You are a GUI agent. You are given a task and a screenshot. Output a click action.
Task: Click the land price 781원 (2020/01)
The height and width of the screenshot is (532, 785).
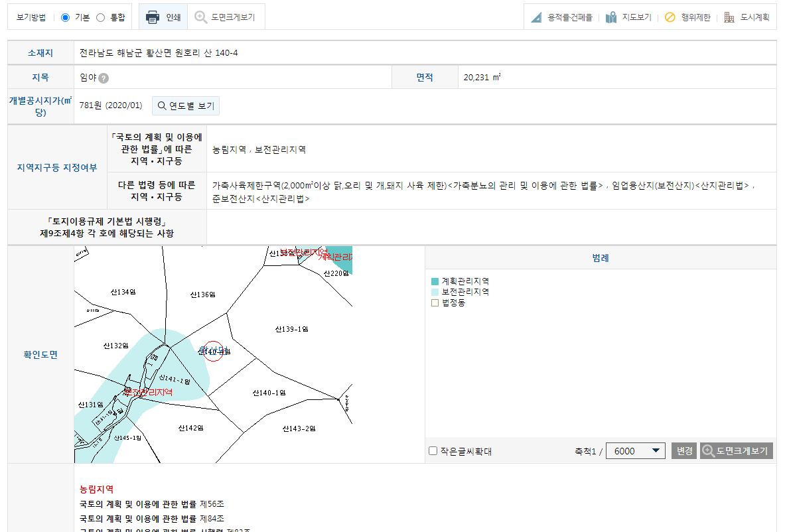click(111, 105)
